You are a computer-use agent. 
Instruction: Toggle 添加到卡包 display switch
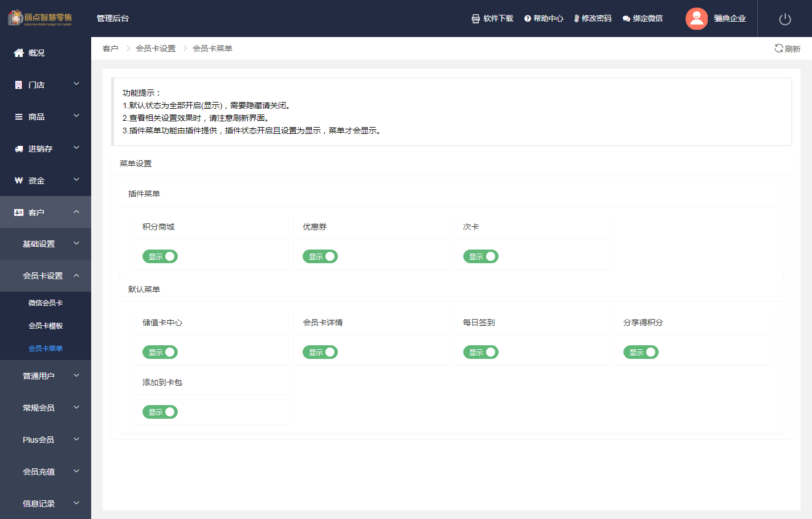point(160,412)
